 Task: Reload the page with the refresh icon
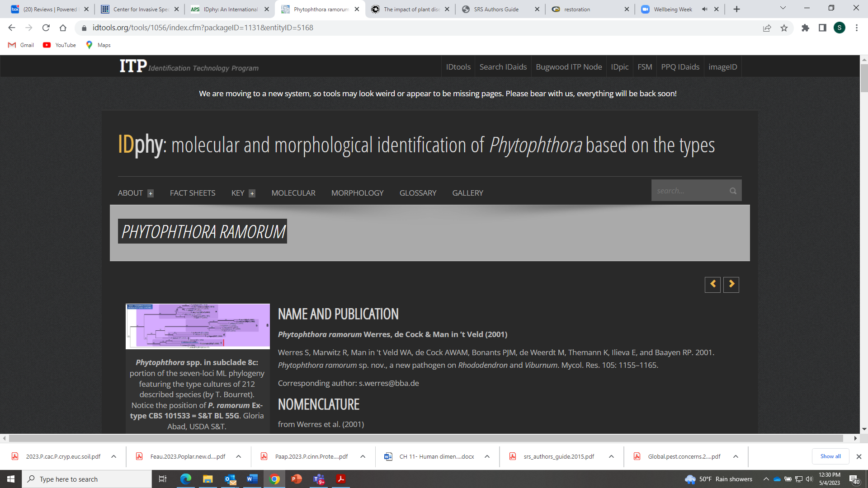(46, 28)
